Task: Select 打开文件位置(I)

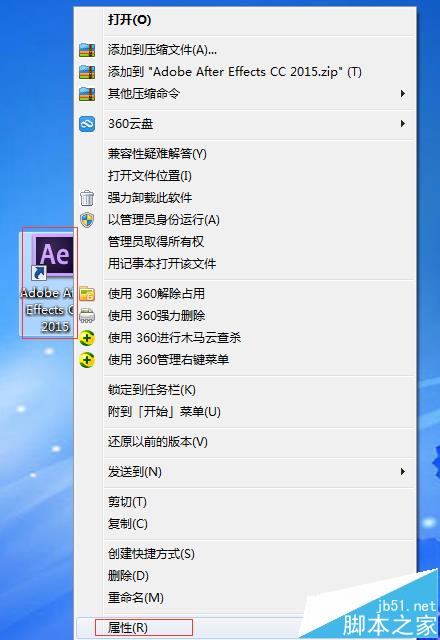Action: click(x=245, y=176)
